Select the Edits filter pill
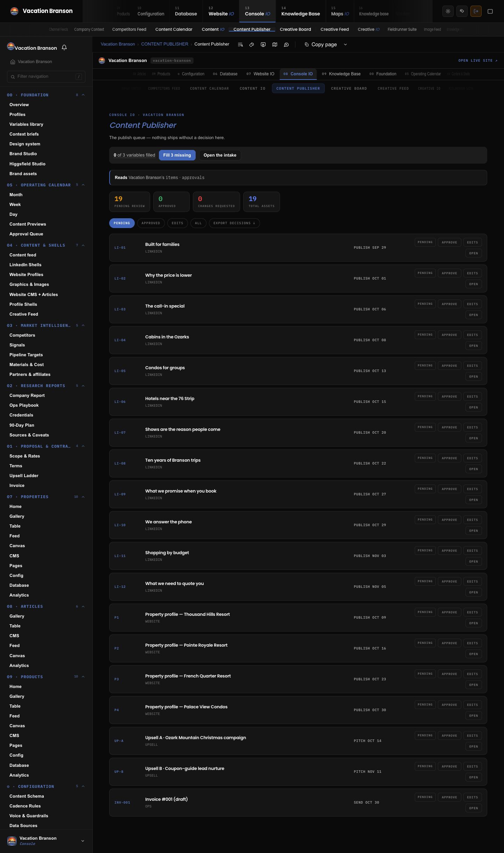Screen dimensions: 504x853 (x=177, y=223)
